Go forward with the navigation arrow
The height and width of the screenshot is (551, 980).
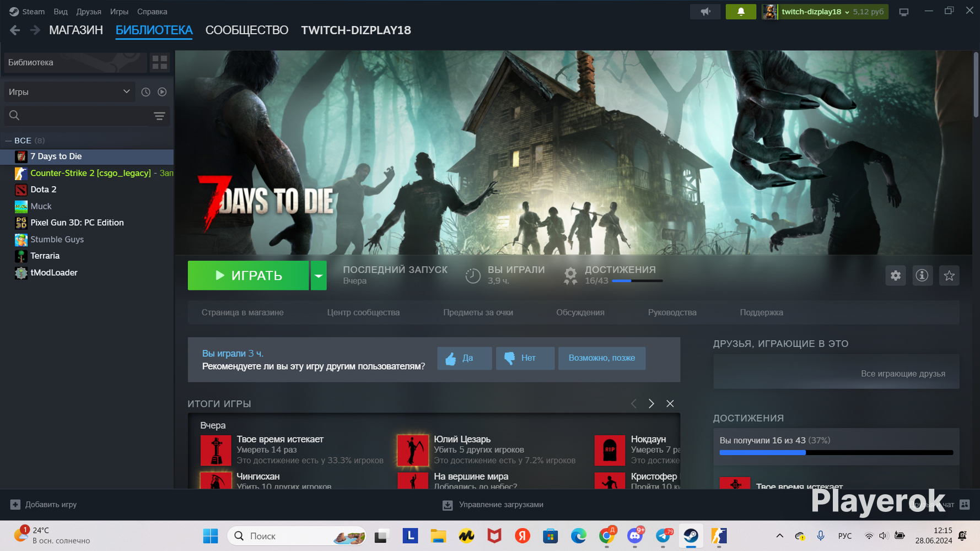(35, 30)
